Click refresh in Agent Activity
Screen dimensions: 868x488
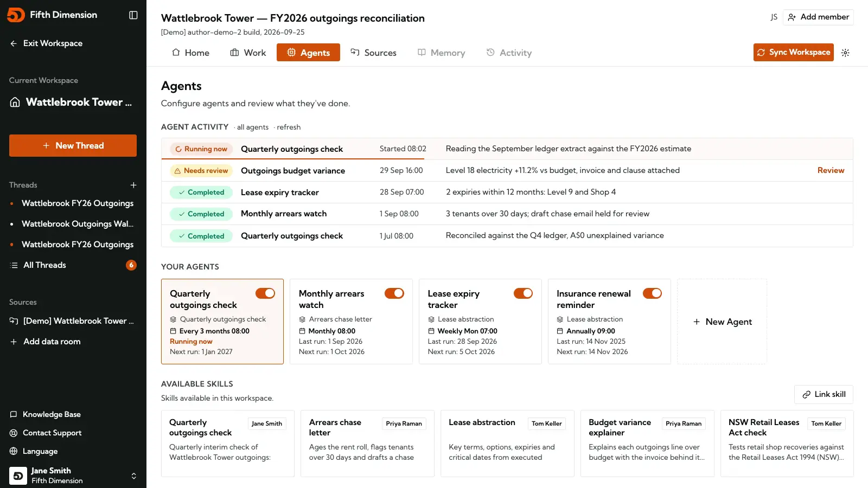288,127
